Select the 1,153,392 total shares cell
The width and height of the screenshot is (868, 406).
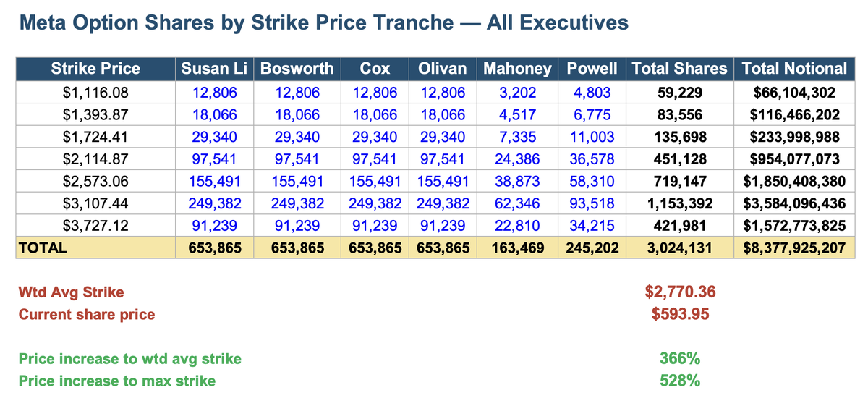tap(679, 203)
